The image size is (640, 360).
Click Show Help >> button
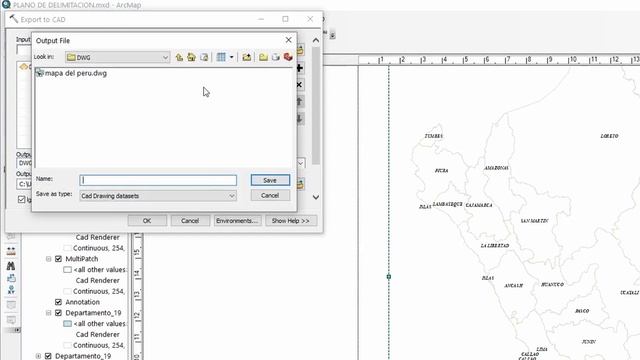pyautogui.click(x=291, y=220)
